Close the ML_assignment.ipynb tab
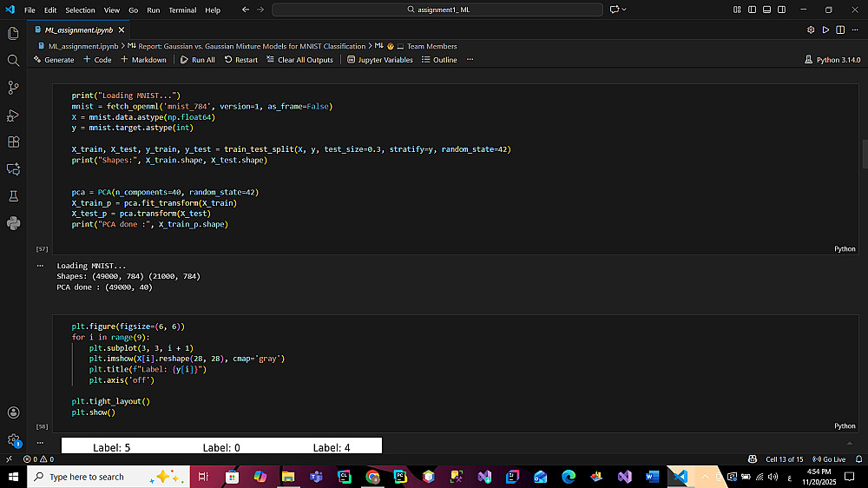The height and width of the screenshot is (488, 868). tap(122, 30)
